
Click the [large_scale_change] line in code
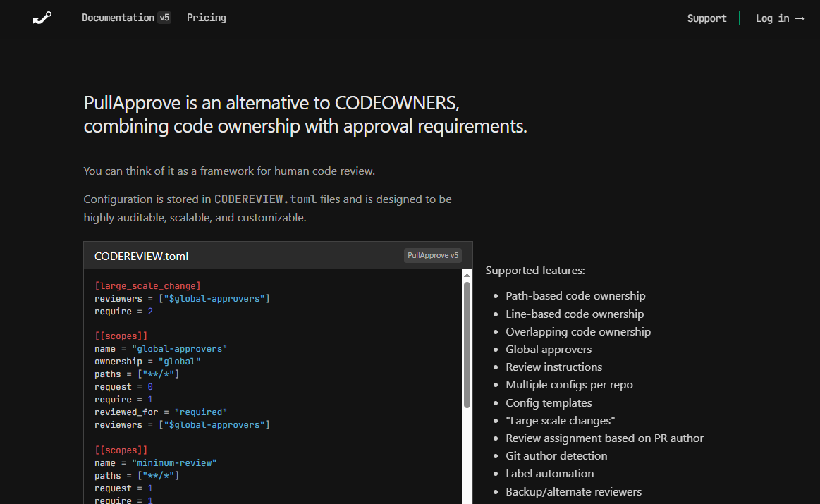(147, 286)
